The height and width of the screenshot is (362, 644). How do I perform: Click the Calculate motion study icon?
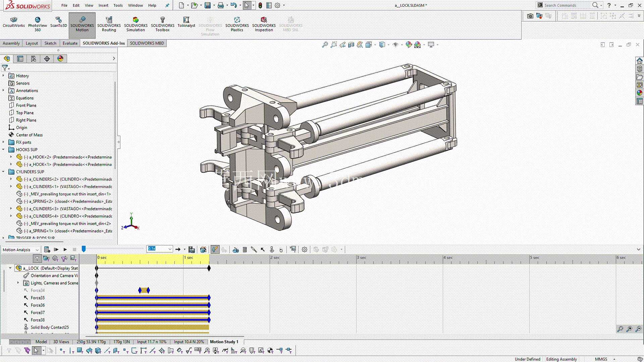tap(47, 249)
